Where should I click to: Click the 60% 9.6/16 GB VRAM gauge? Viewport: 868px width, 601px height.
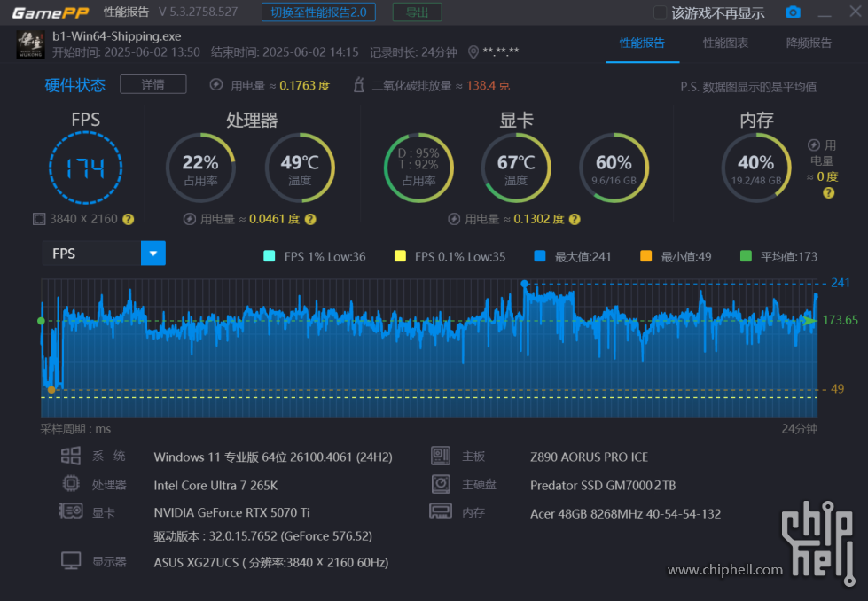614,168
